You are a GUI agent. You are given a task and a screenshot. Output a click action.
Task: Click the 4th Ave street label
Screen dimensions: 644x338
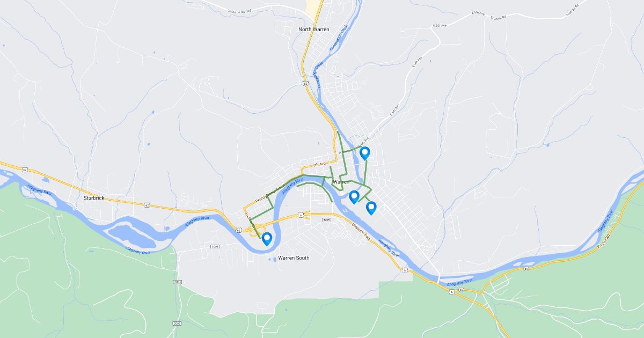320,163
